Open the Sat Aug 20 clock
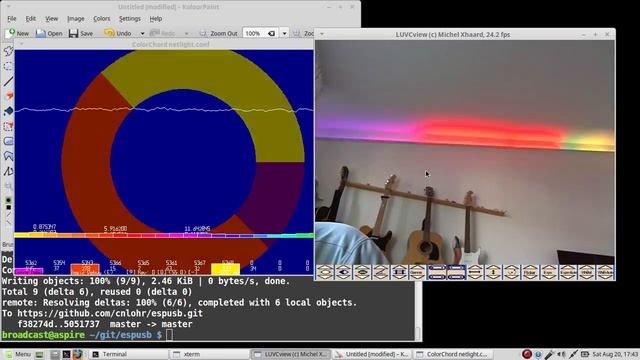The image size is (640, 360). click(616, 354)
